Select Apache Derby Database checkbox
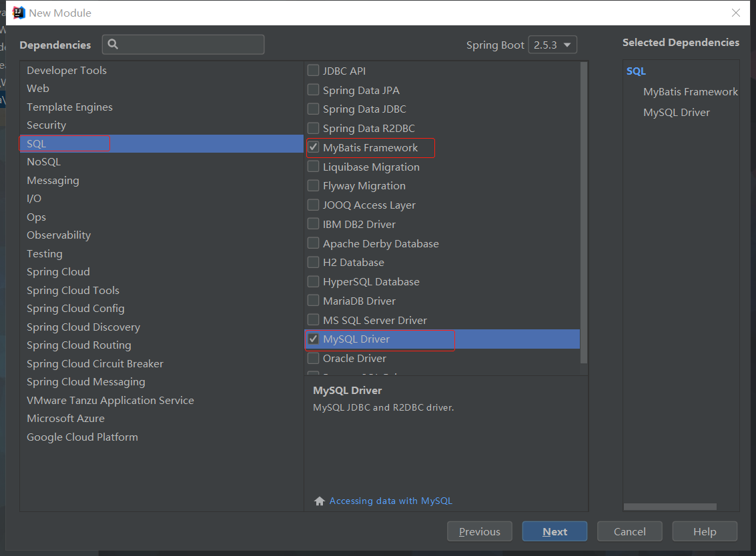756x556 pixels. point(314,243)
